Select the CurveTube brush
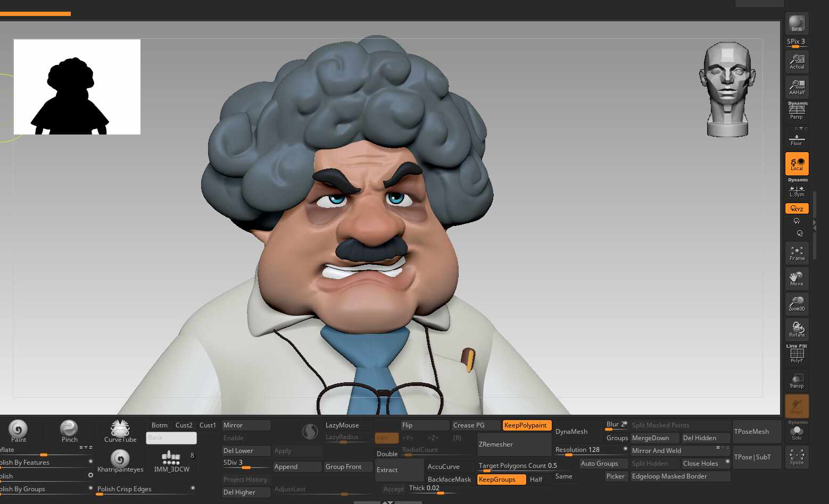 [x=120, y=431]
